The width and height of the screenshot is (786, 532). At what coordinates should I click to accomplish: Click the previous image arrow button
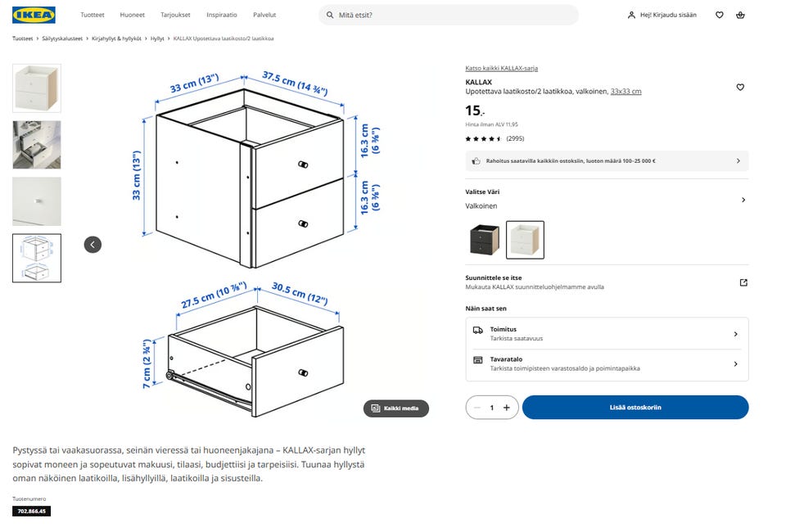coord(93,244)
